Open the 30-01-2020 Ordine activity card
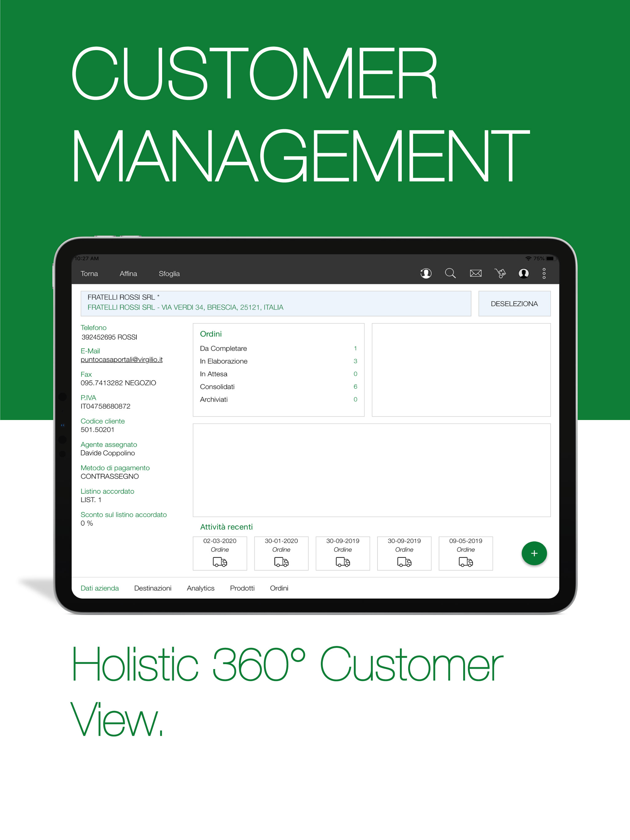The height and width of the screenshot is (840, 630). coord(281,553)
